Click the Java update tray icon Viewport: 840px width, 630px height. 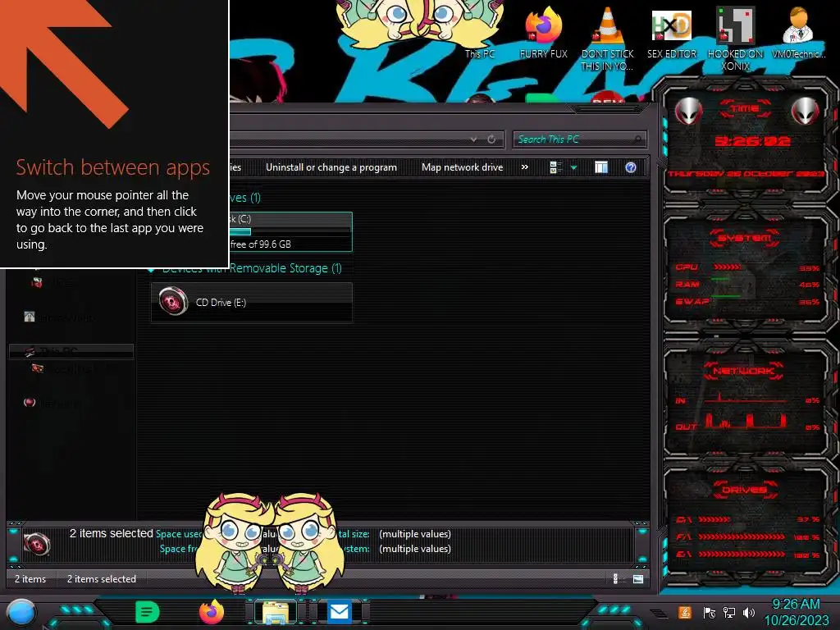(x=684, y=612)
